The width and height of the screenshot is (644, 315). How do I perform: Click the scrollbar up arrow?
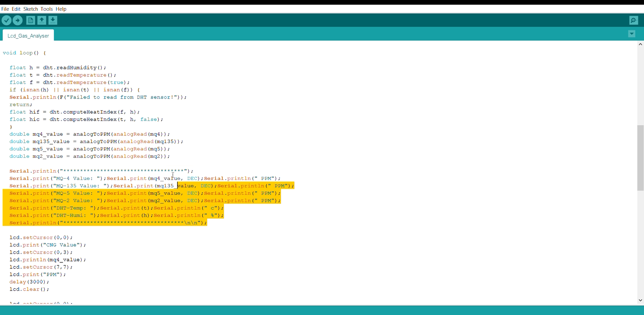pyautogui.click(x=640, y=44)
